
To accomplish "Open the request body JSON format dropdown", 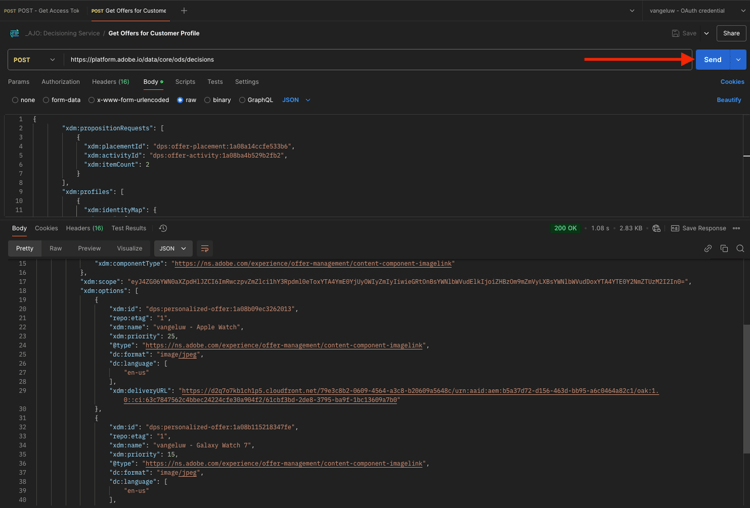I will 296,100.
